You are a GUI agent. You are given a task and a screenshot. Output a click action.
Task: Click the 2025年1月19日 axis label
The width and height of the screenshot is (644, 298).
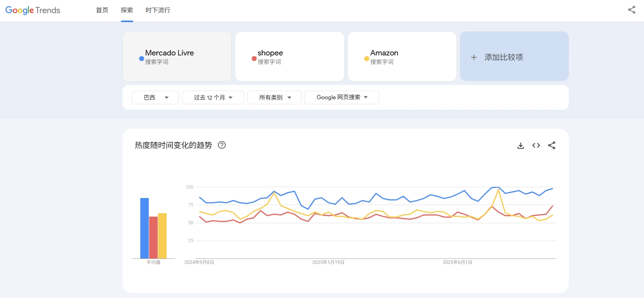tap(328, 262)
